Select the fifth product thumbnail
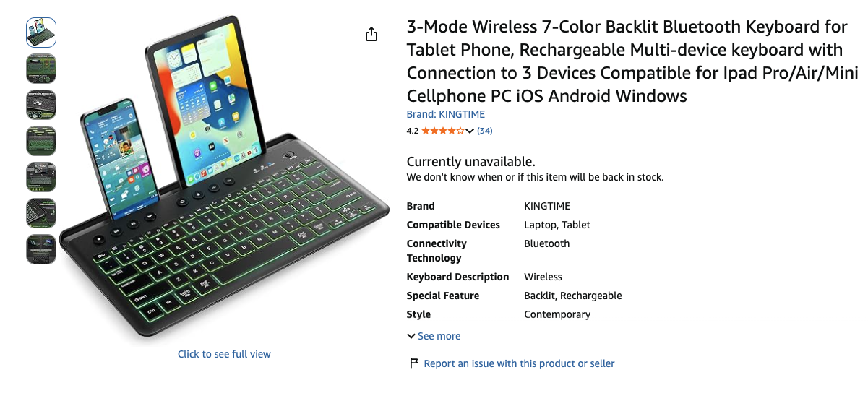The height and width of the screenshot is (414, 868). tap(41, 177)
